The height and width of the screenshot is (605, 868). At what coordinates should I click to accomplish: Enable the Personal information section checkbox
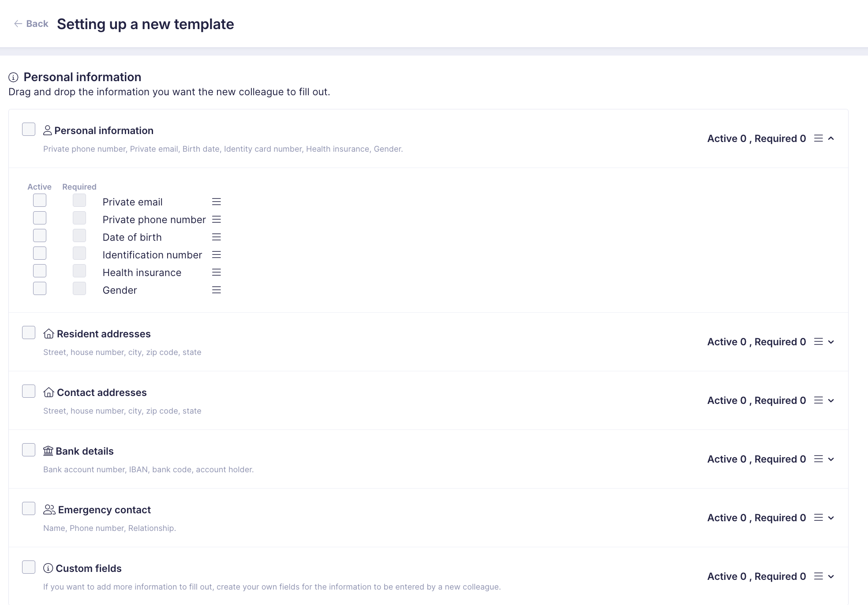pos(29,130)
